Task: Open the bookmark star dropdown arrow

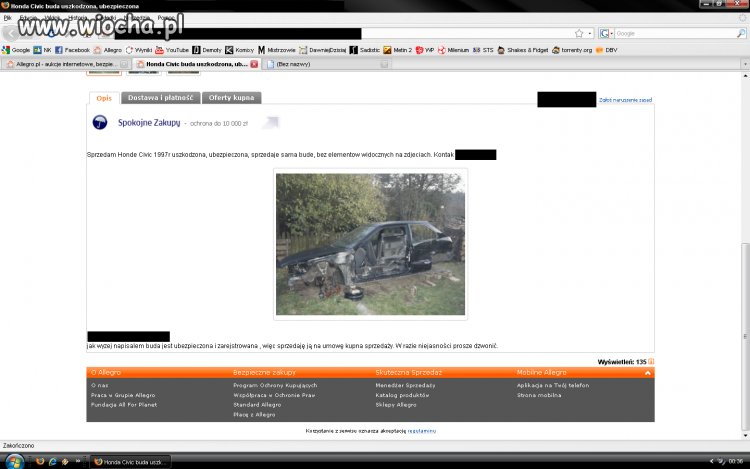Action: (x=590, y=33)
